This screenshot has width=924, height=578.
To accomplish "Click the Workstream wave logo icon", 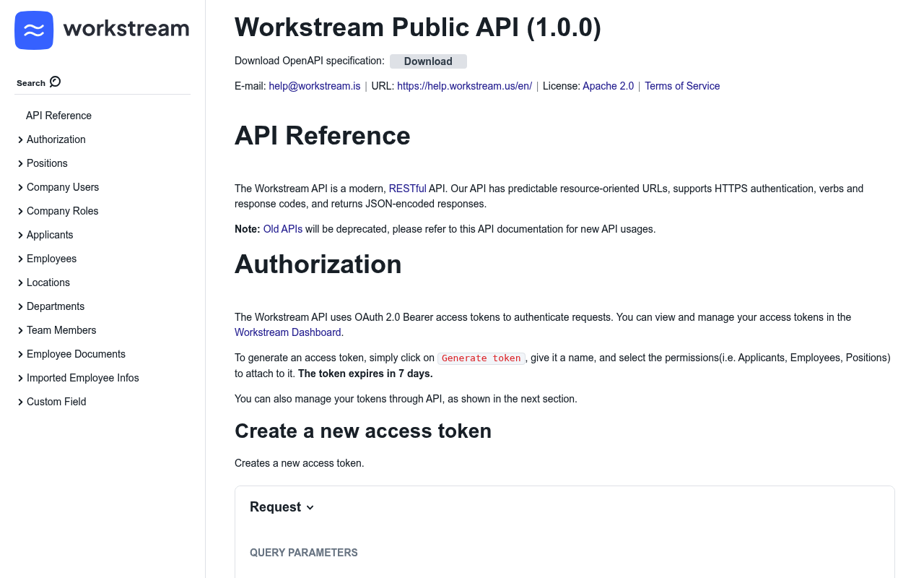I will (x=34, y=30).
